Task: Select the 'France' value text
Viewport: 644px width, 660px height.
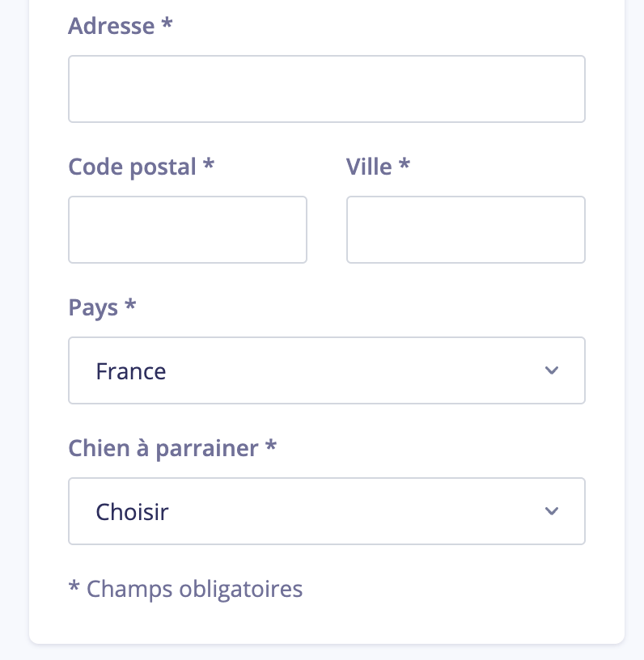Action: [131, 371]
